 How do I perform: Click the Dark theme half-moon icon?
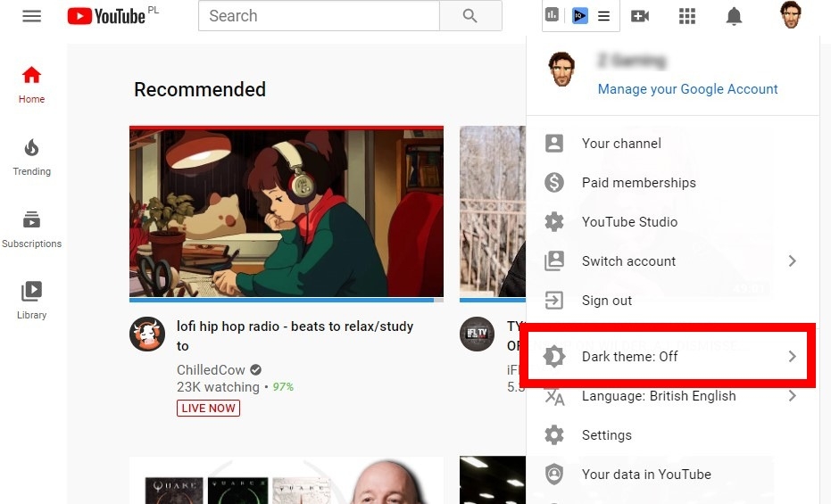pos(554,356)
